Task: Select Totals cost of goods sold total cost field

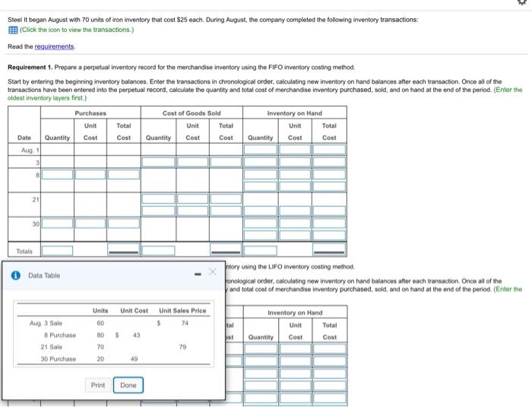Action: click(x=226, y=249)
